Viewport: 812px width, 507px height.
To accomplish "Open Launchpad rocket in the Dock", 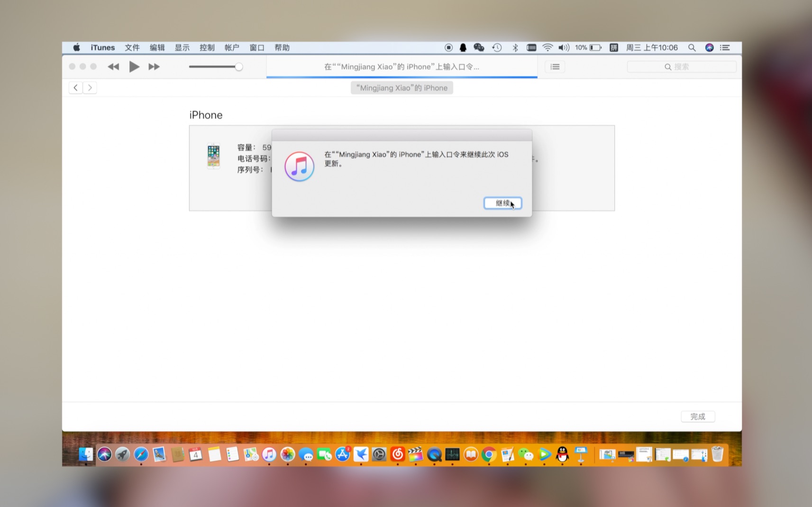I will click(122, 454).
